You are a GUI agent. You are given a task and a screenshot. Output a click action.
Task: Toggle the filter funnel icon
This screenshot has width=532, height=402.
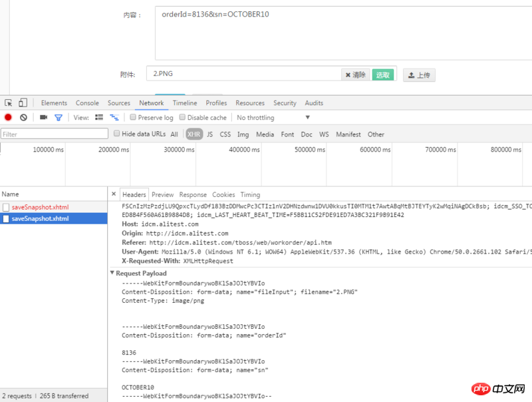click(59, 118)
